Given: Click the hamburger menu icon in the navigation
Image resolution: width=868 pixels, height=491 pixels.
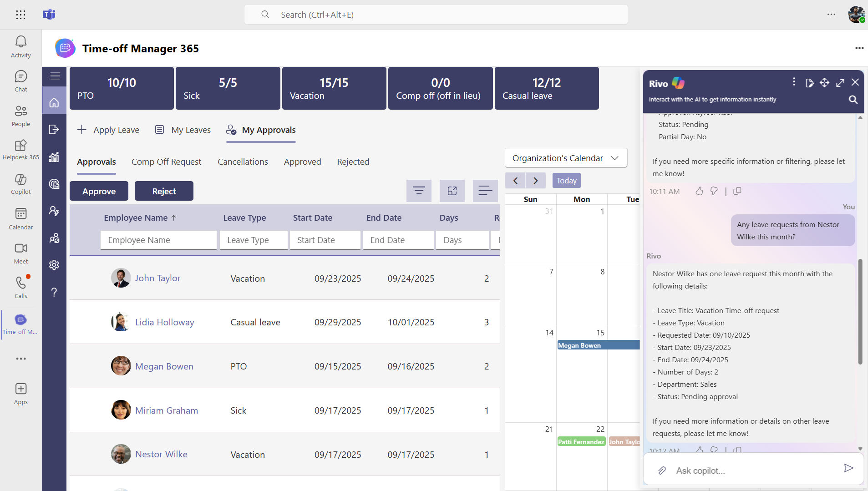Looking at the screenshot, I should tap(55, 76).
